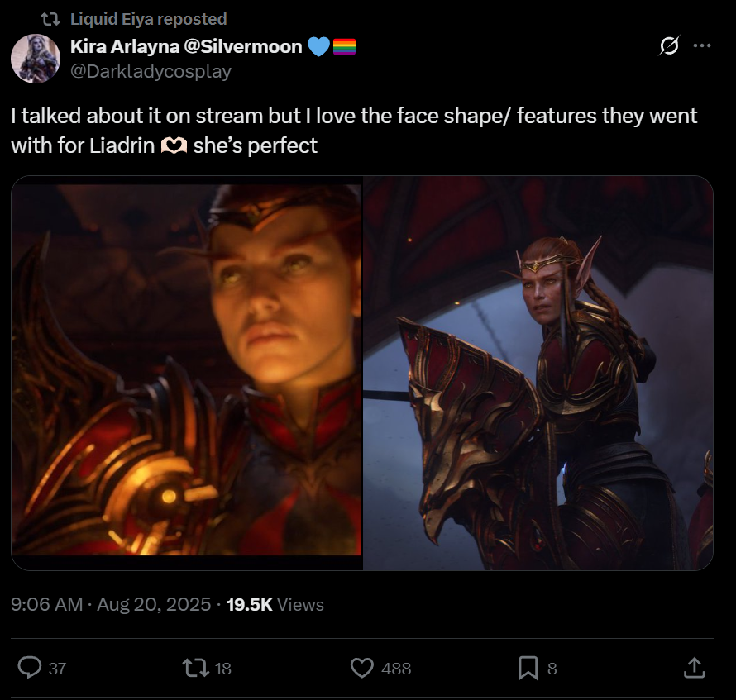Viewport: 736px width, 700px height.
Task: Open the Grok slash-circle icon
Action: (x=669, y=46)
